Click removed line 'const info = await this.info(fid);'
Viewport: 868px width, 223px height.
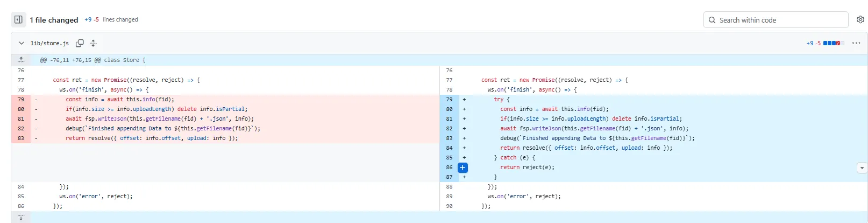(x=120, y=100)
